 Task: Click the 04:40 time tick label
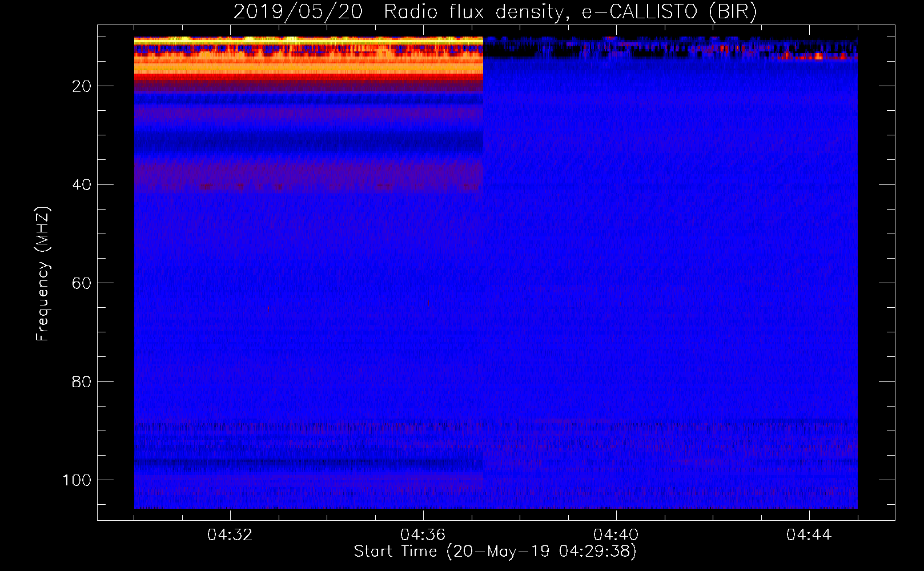[616, 535]
